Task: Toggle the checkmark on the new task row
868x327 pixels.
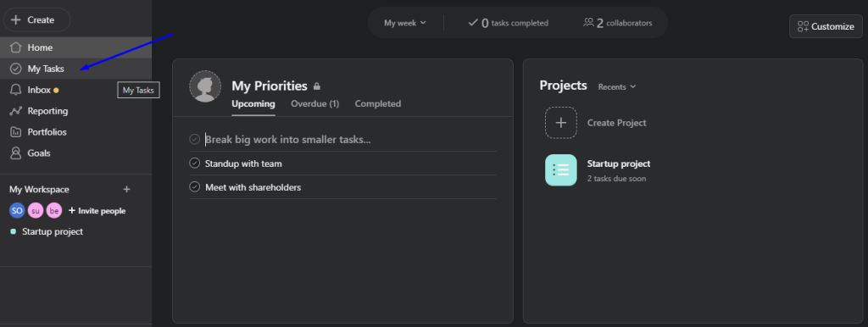Action: point(194,140)
